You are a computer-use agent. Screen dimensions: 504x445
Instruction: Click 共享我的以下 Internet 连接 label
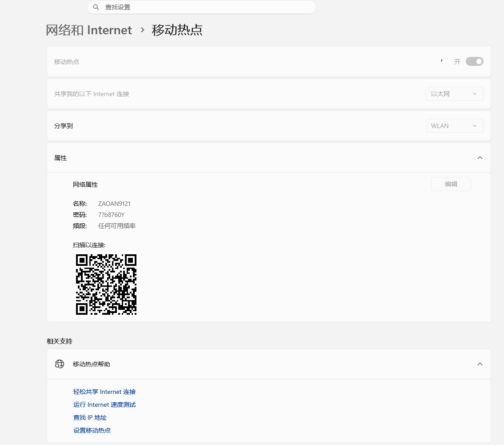[92, 94]
